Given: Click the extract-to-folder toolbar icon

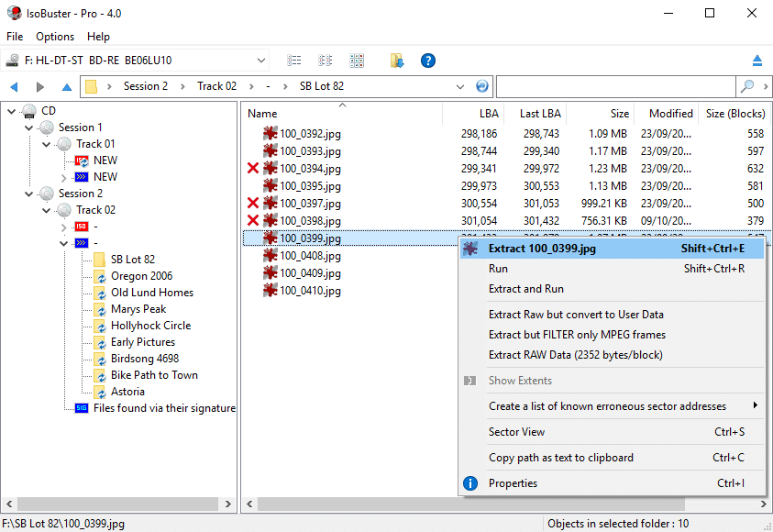Looking at the screenshot, I should tap(397, 61).
